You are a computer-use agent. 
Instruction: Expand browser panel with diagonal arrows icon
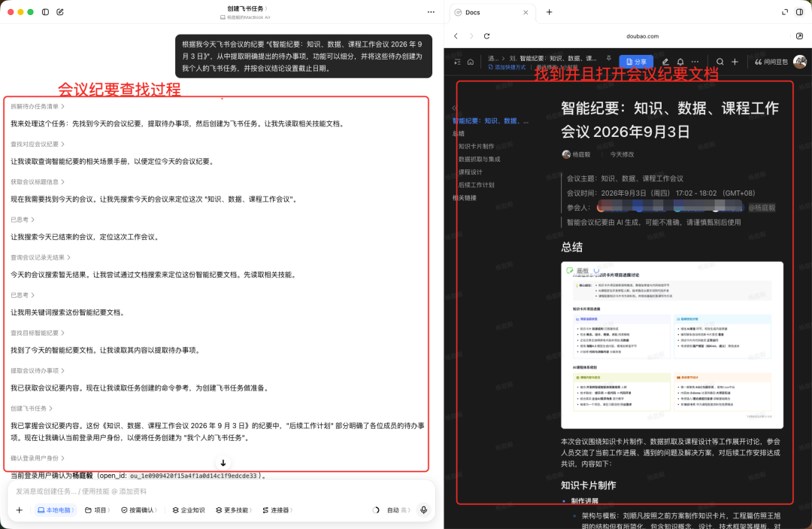(785, 12)
